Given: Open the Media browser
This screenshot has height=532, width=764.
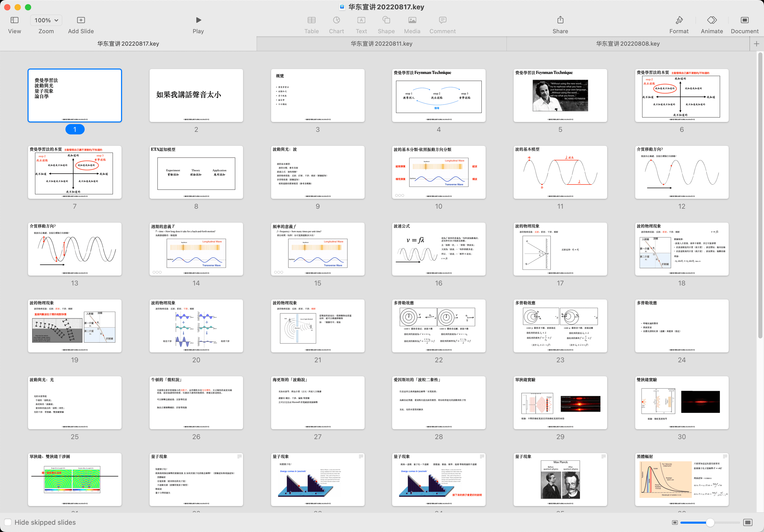Looking at the screenshot, I should [412, 20].
